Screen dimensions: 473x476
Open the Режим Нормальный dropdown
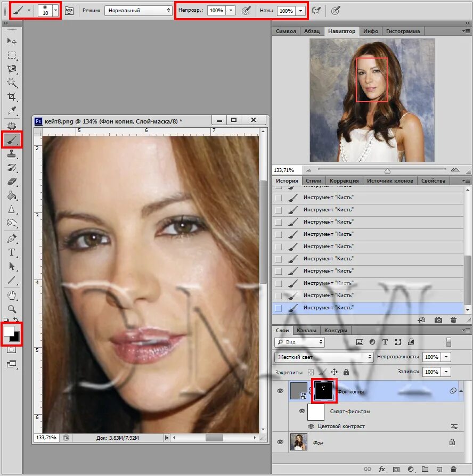[x=138, y=11]
